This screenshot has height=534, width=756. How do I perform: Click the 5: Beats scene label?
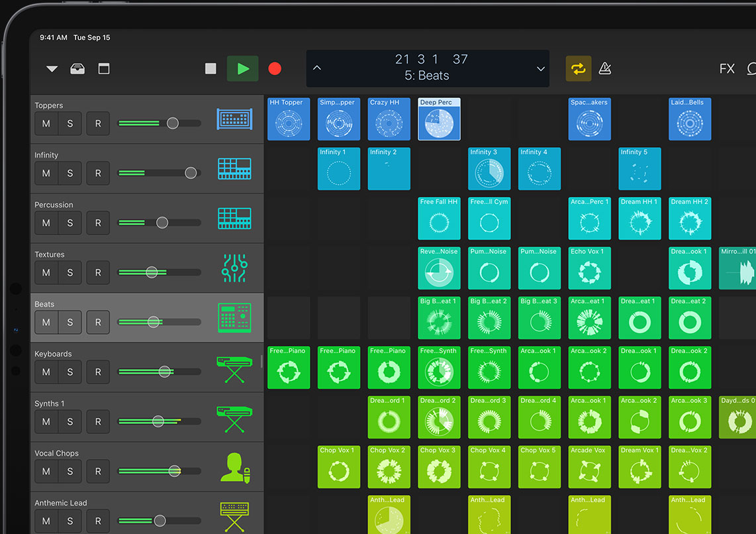tap(427, 76)
